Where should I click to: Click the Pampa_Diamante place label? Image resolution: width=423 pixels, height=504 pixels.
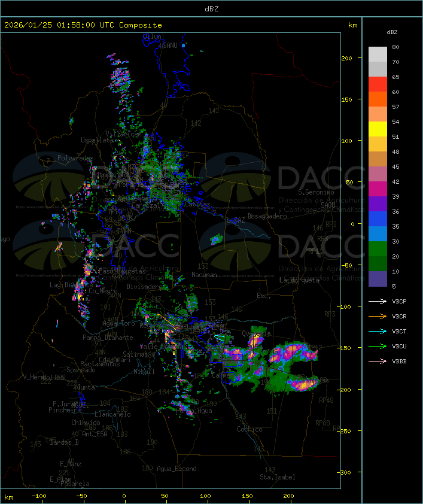point(108,338)
